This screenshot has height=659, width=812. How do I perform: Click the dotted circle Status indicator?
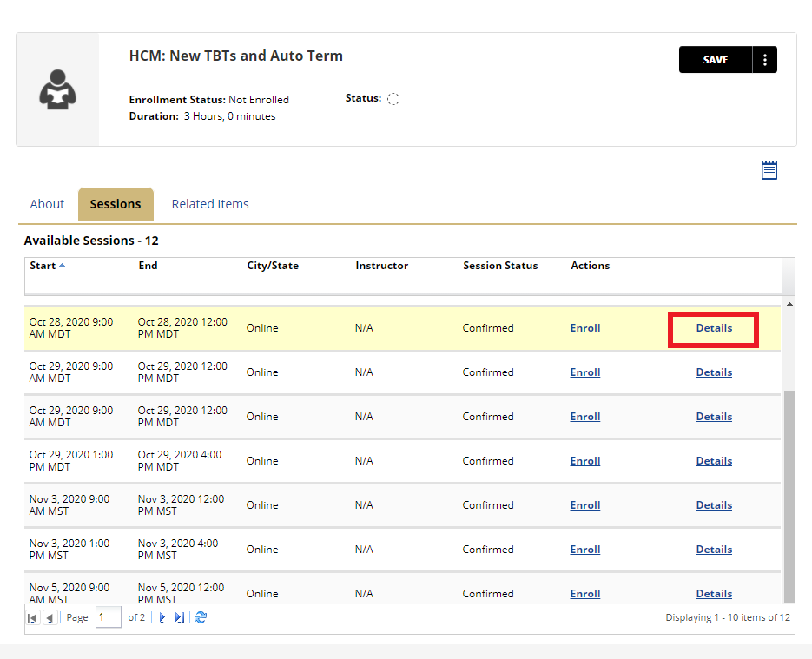point(393,99)
